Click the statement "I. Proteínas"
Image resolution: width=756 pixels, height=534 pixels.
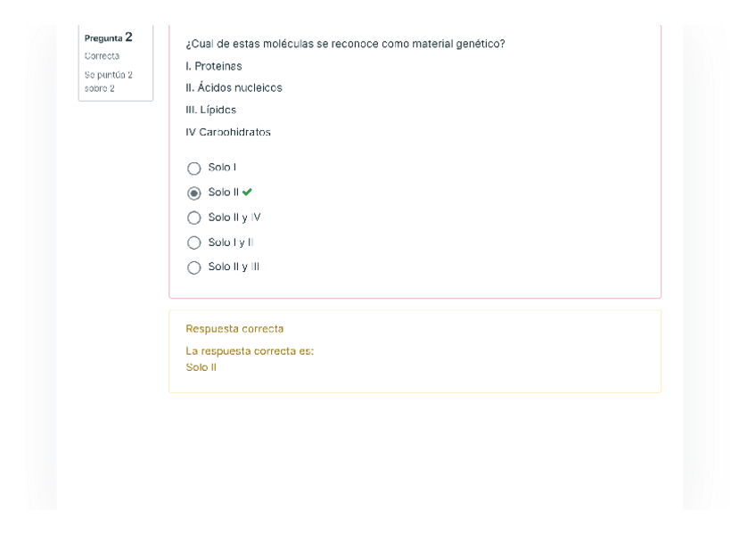214,66
